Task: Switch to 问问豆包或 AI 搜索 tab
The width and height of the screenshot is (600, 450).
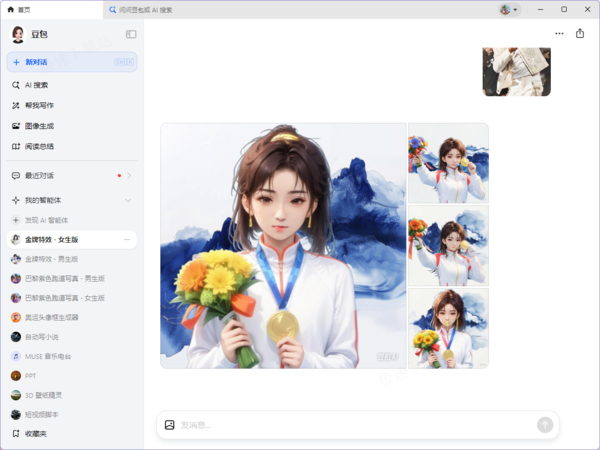Action: point(141,10)
